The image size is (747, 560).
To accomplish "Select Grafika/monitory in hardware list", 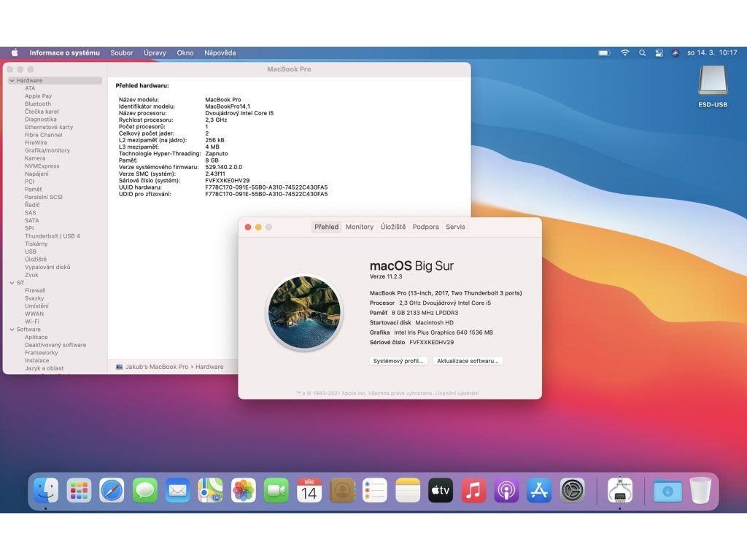I will coord(47,150).
